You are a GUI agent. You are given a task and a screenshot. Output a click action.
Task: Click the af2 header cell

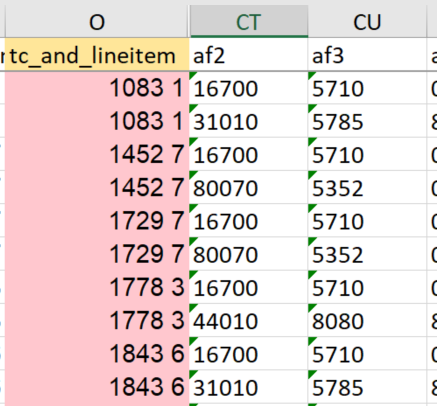click(x=248, y=55)
